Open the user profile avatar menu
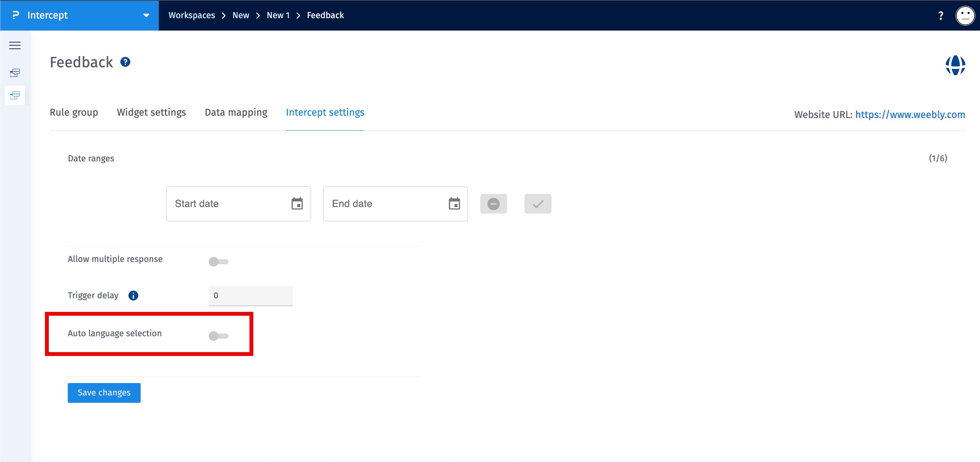Image resolution: width=980 pixels, height=462 pixels. 965,15
